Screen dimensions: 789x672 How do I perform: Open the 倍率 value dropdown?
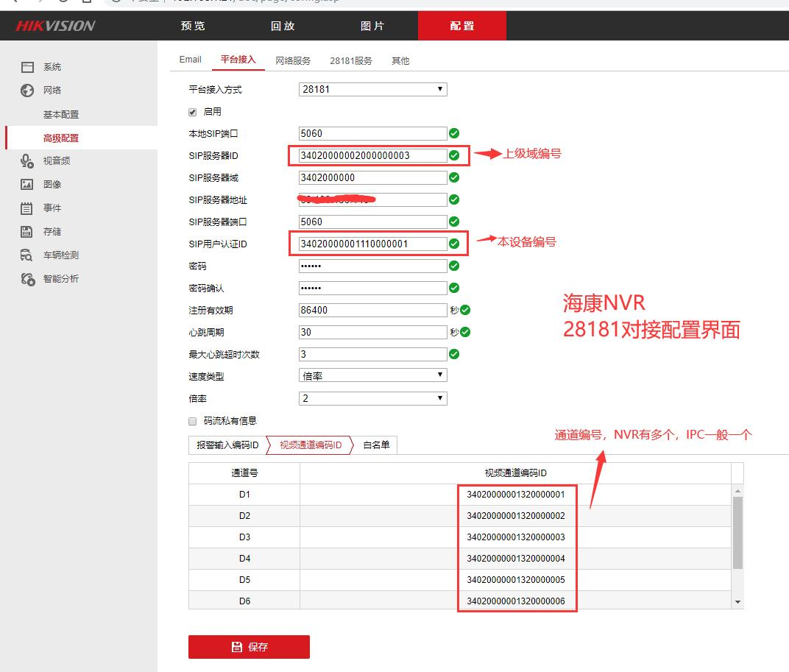372,397
